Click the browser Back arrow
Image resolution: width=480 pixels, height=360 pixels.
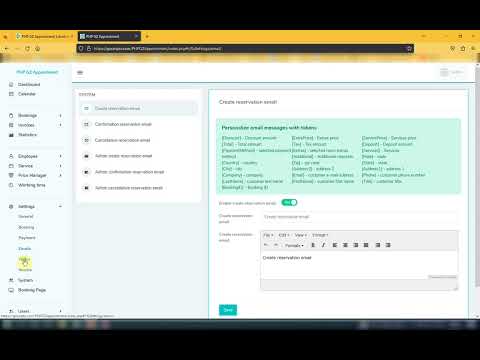pos(6,49)
